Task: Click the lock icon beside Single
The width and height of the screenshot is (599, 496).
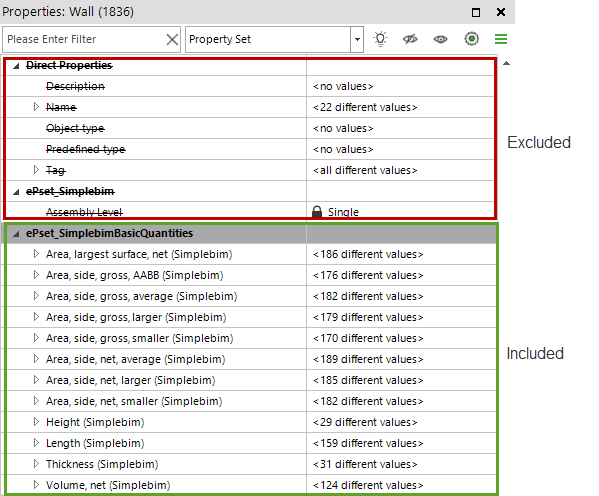Action: [317, 211]
